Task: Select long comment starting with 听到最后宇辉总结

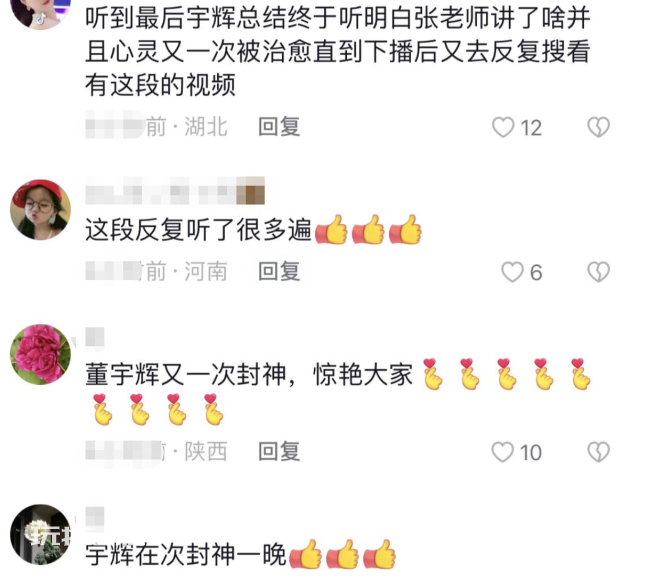Action: pyautogui.click(x=338, y=51)
